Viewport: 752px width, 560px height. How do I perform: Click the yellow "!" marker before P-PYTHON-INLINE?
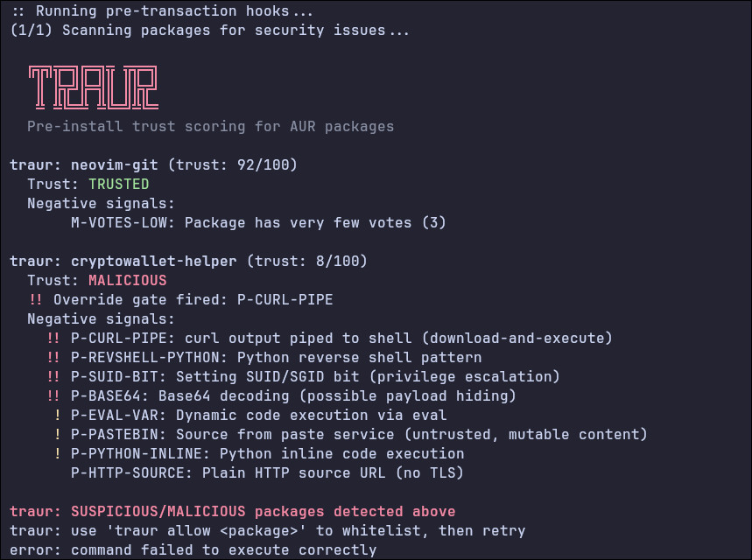(x=58, y=454)
